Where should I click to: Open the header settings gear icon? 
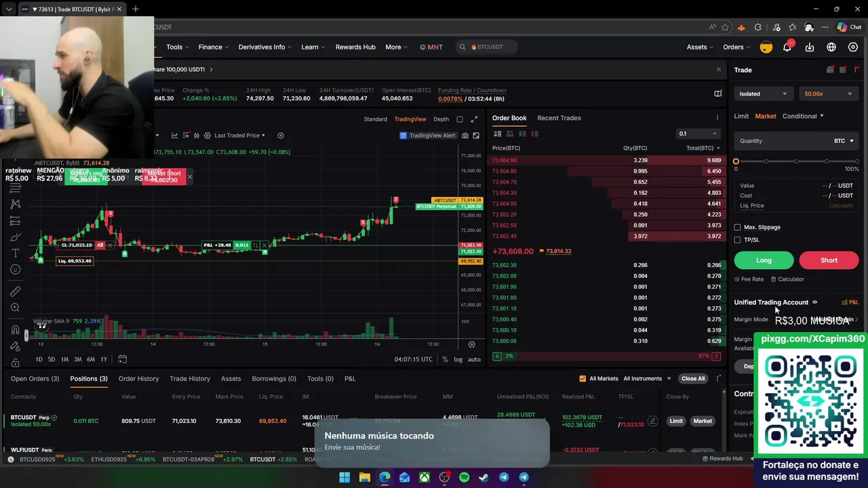(x=853, y=47)
